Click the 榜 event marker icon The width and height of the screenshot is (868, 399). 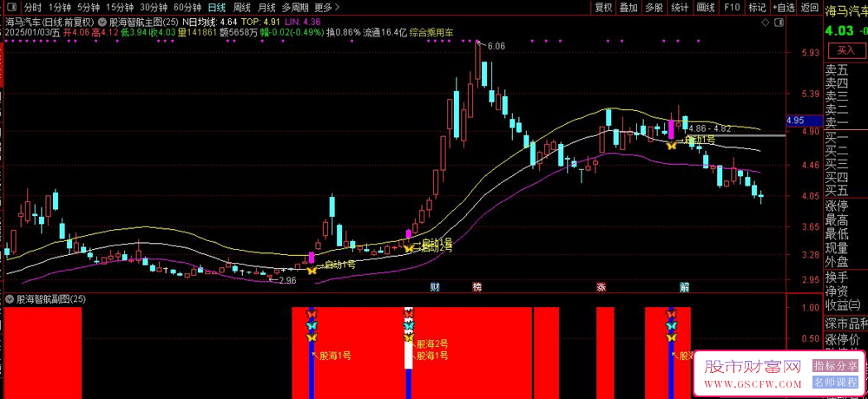(477, 287)
